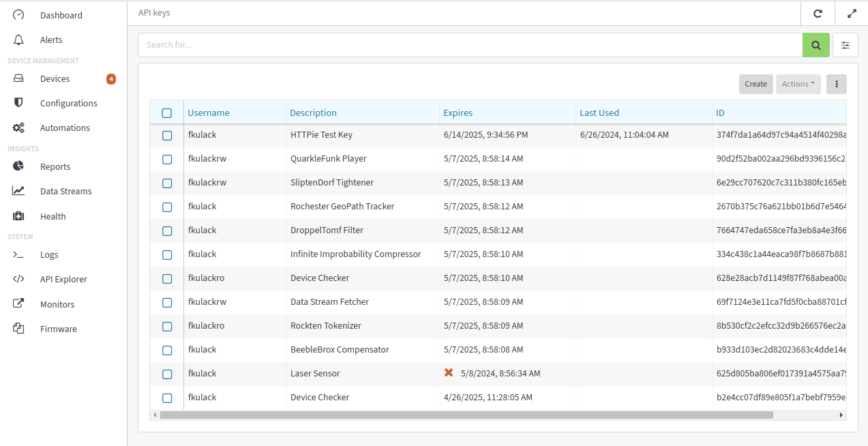Click the Create button
The image size is (868, 446).
coord(756,84)
